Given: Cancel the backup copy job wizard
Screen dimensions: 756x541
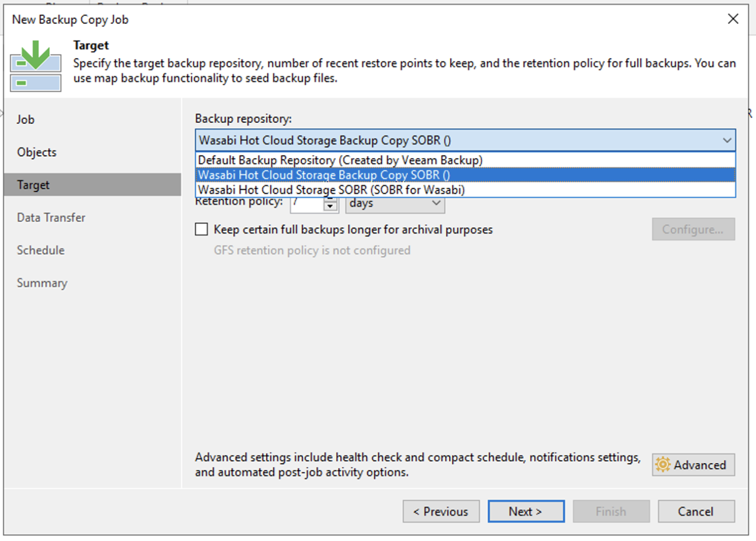Looking at the screenshot, I should click(696, 511).
